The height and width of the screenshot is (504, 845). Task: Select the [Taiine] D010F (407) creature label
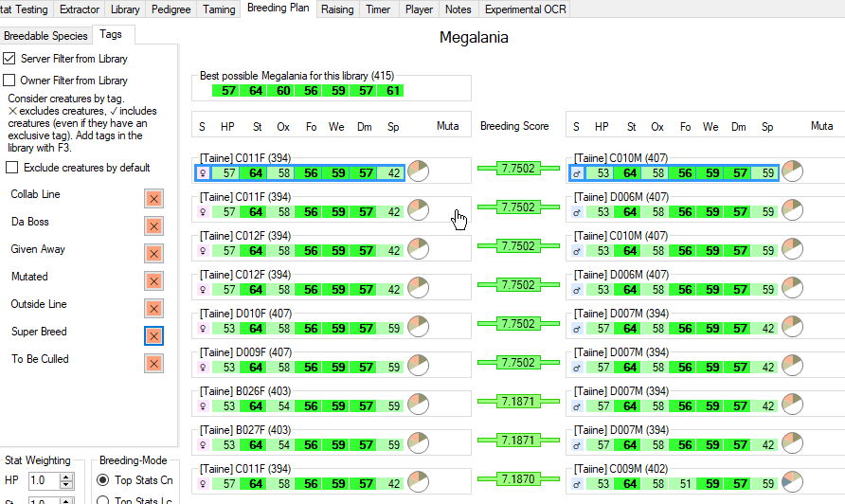tap(245, 314)
